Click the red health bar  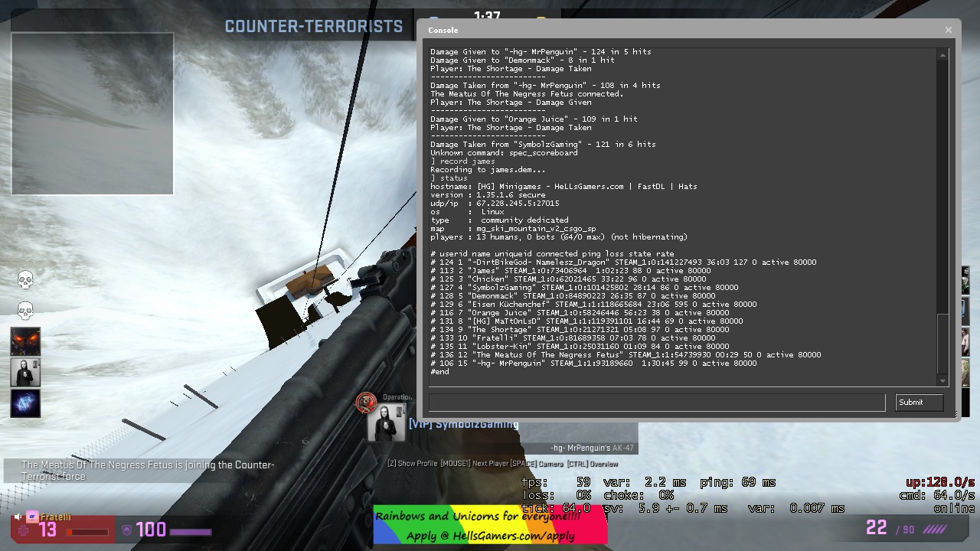[x=87, y=531]
